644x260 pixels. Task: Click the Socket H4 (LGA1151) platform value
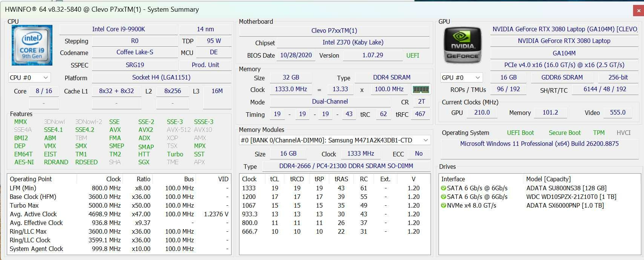click(x=161, y=78)
